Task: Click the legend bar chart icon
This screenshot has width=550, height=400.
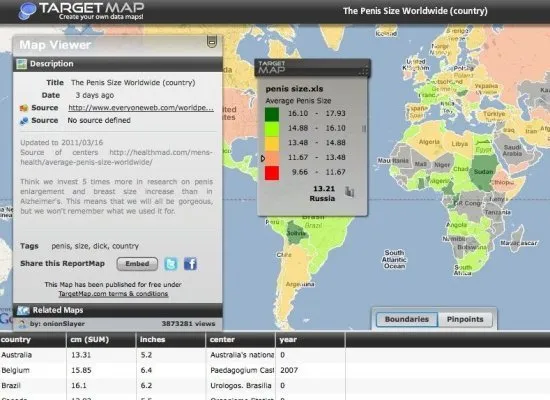Action: tap(349, 191)
